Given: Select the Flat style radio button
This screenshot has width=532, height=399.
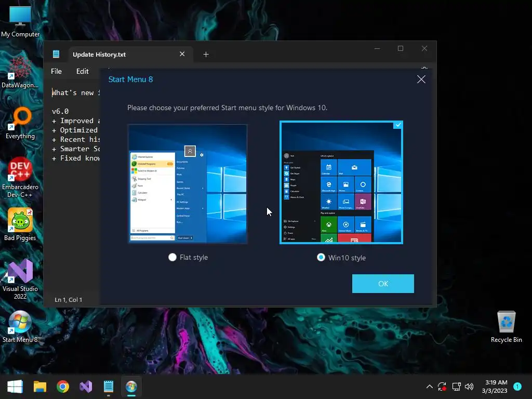Looking at the screenshot, I should pos(172,257).
